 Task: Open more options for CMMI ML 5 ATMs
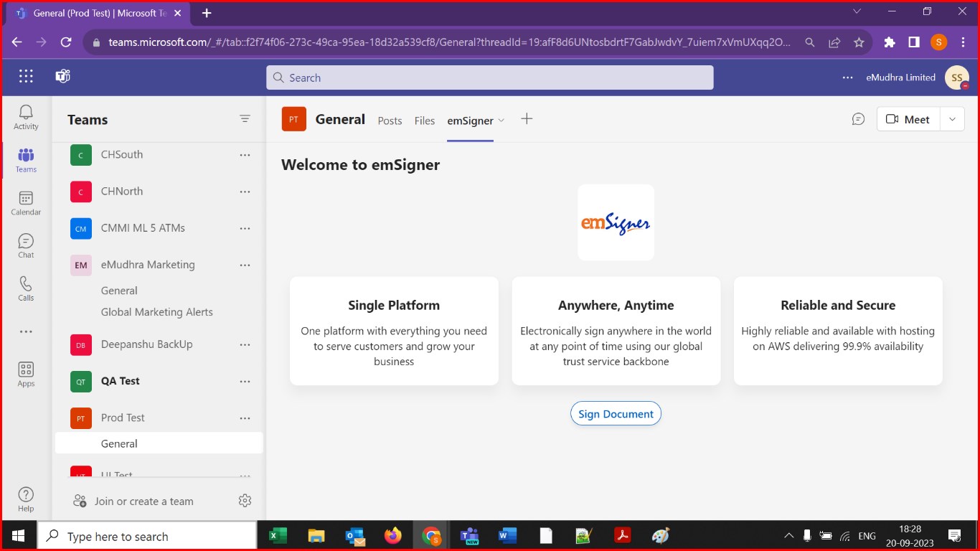(x=245, y=228)
